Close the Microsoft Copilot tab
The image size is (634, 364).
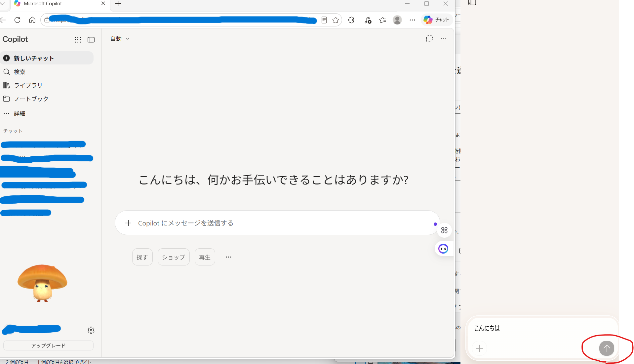(103, 4)
